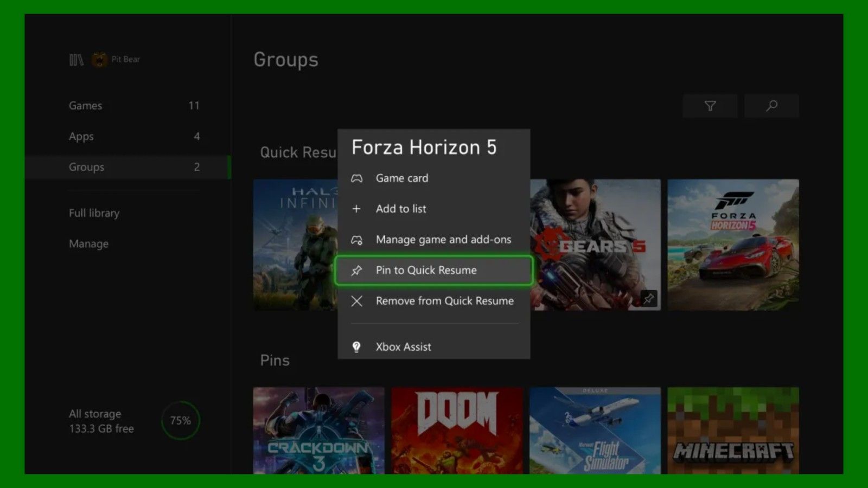Click the library books icon
The height and width of the screenshot is (488, 868).
point(76,60)
